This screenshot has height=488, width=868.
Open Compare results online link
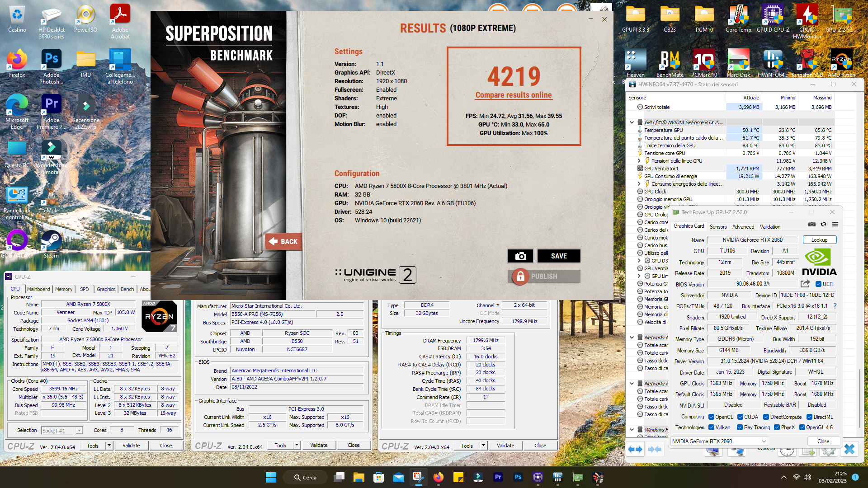tap(514, 95)
